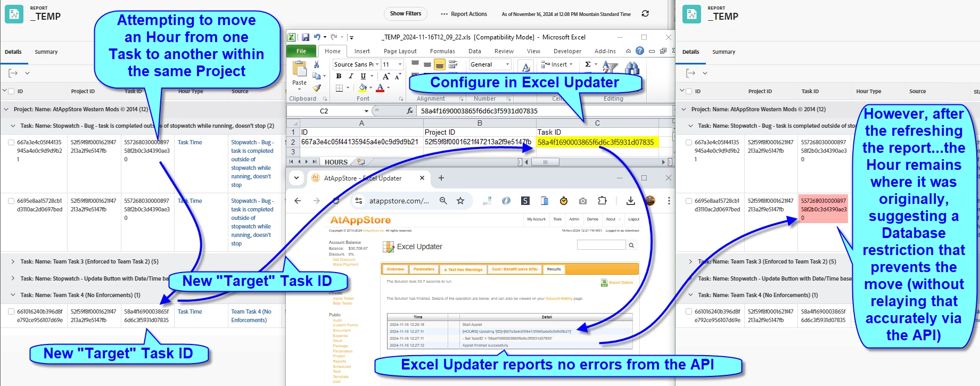Screen dimensions: 980x386
Task: Click Team Task 4 (No Enforcements) source link
Action: pyautogui.click(x=251, y=316)
